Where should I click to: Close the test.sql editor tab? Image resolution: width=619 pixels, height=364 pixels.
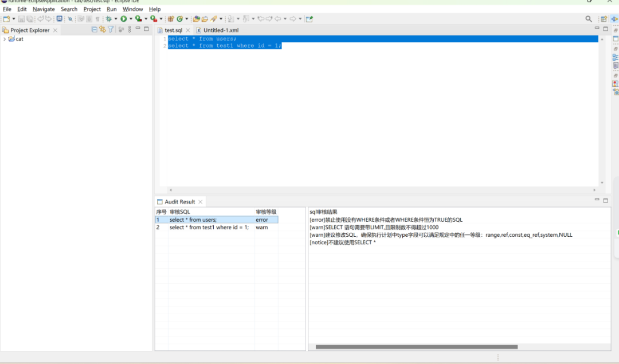pyautogui.click(x=187, y=30)
